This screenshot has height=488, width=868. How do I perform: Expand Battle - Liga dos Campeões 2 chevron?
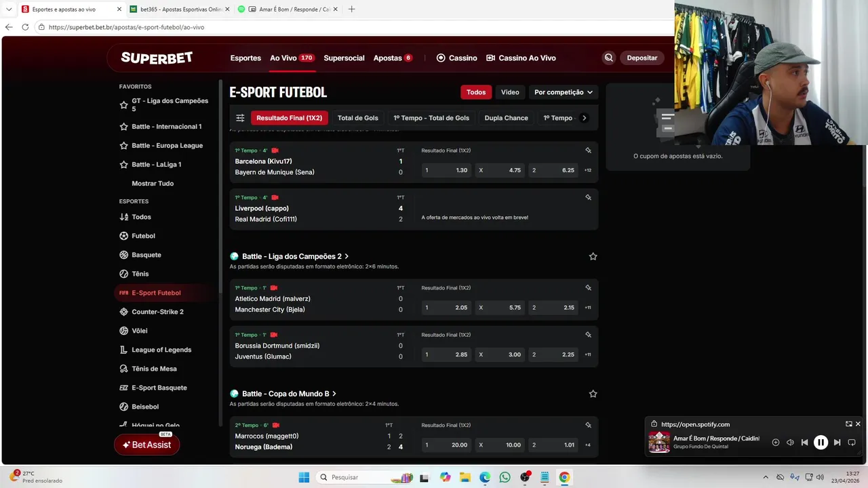coord(347,256)
